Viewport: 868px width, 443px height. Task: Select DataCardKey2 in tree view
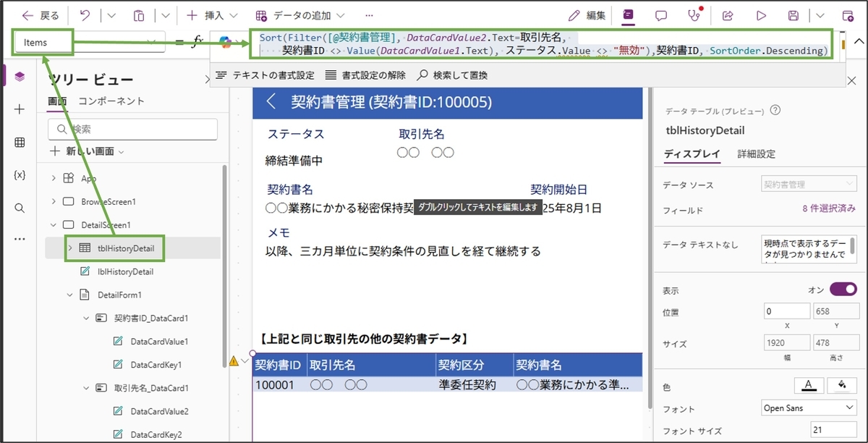(x=156, y=434)
